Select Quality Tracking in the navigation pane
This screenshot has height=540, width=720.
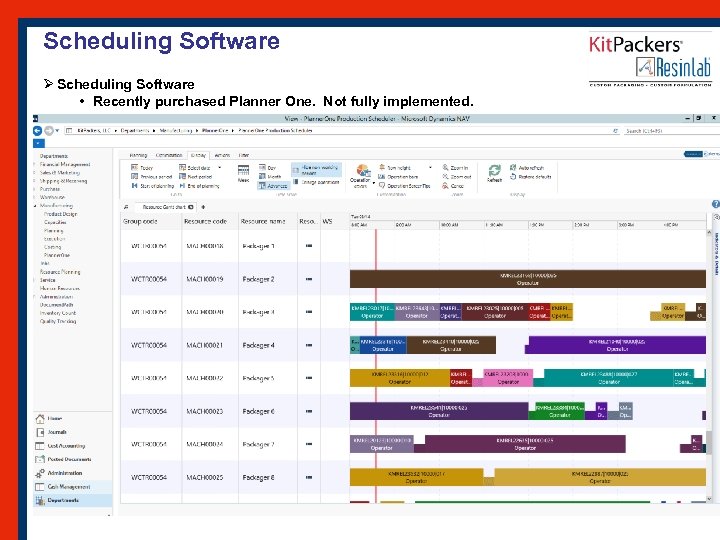pos(57,321)
